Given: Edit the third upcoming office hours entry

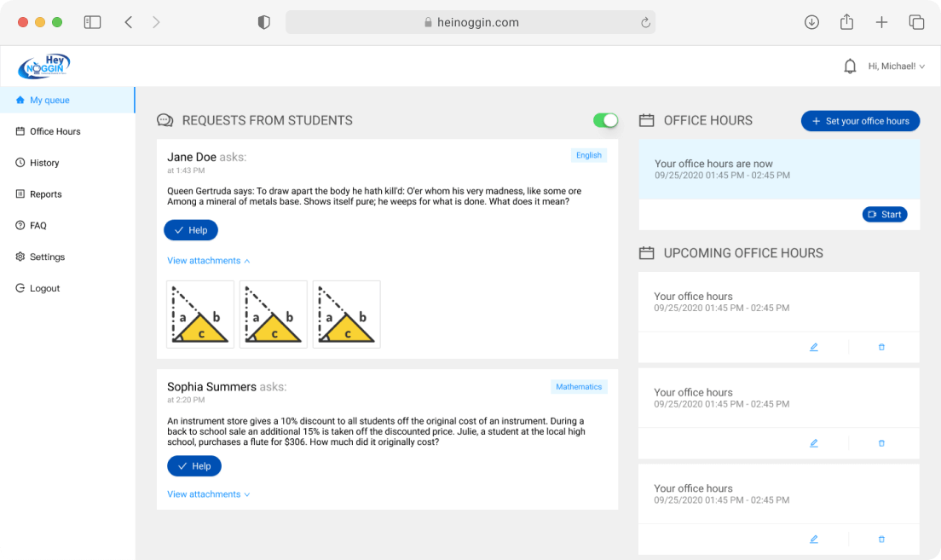Looking at the screenshot, I should pyautogui.click(x=814, y=540).
